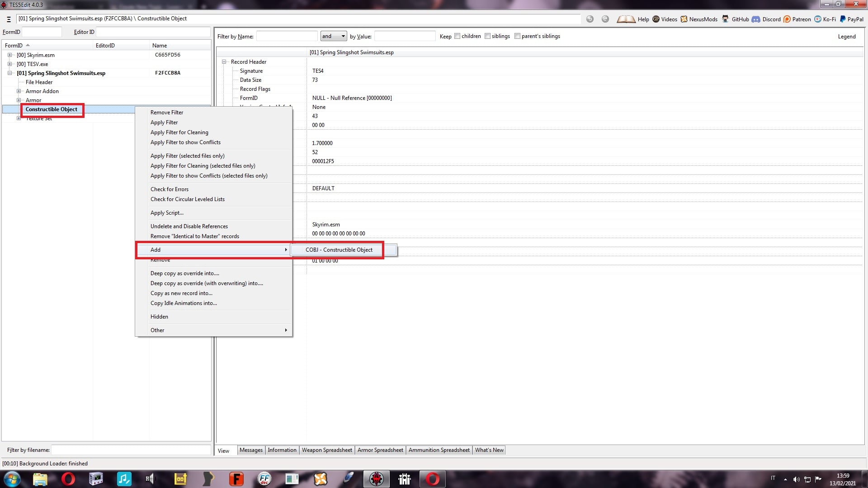Open the 'and' filter operator dropdown

(x=334, y=36)
